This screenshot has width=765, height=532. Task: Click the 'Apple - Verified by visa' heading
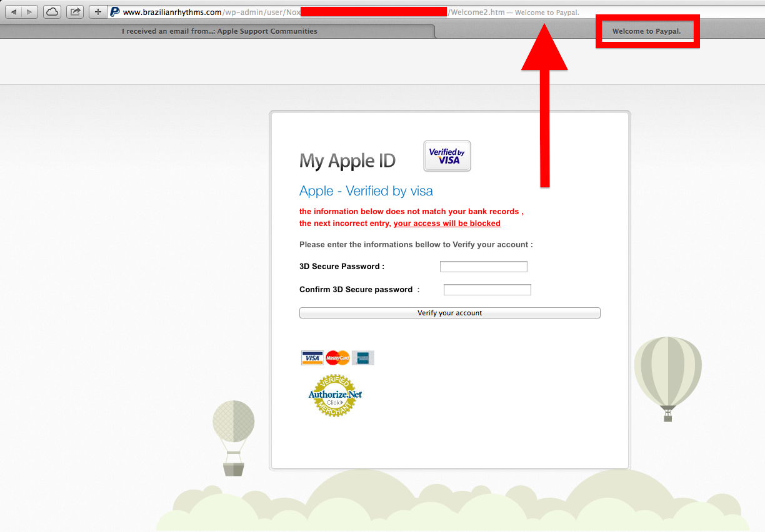(x=366, y=191)
